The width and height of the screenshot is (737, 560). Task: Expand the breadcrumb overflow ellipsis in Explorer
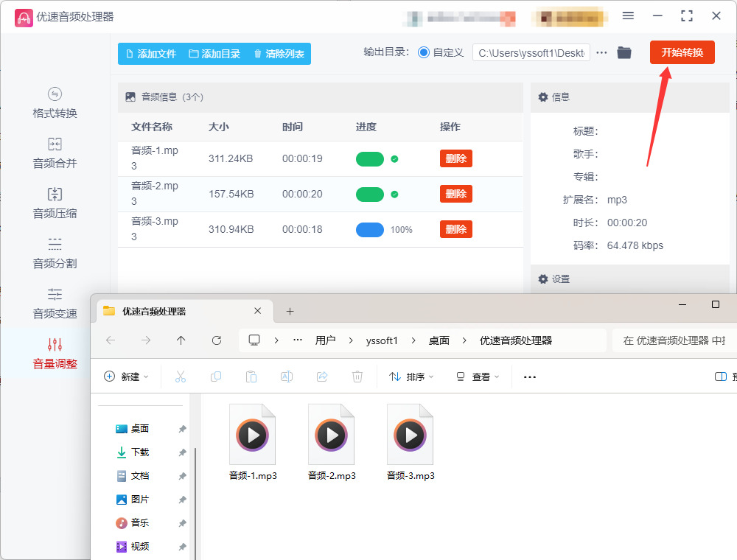pos(298,340)
